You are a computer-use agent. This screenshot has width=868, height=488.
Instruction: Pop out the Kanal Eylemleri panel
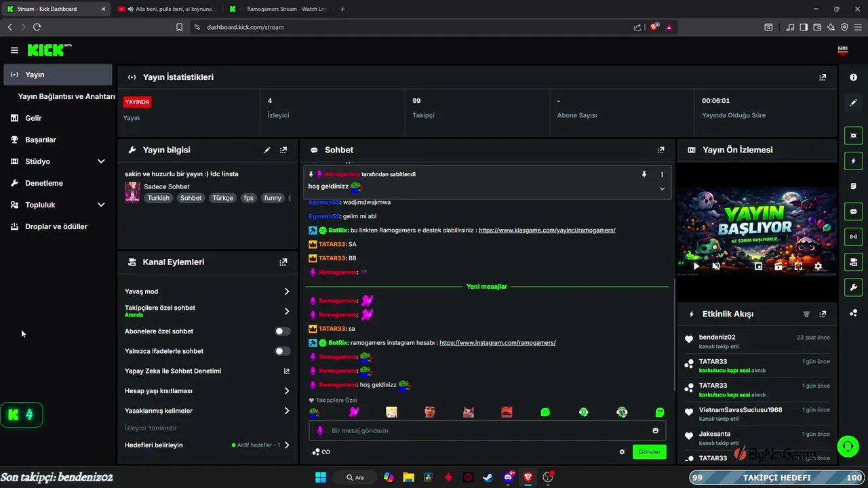283,262
